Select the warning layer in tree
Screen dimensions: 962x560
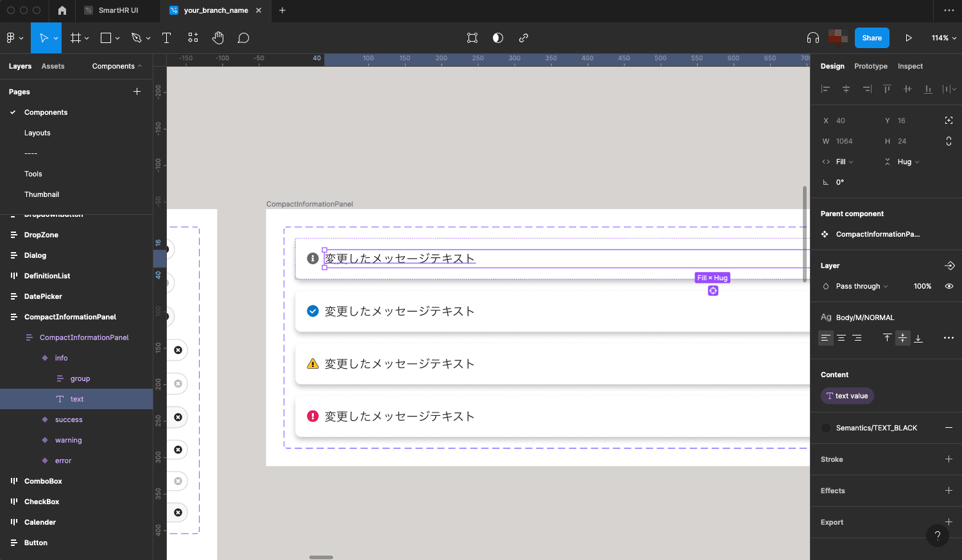click(68, 440)
